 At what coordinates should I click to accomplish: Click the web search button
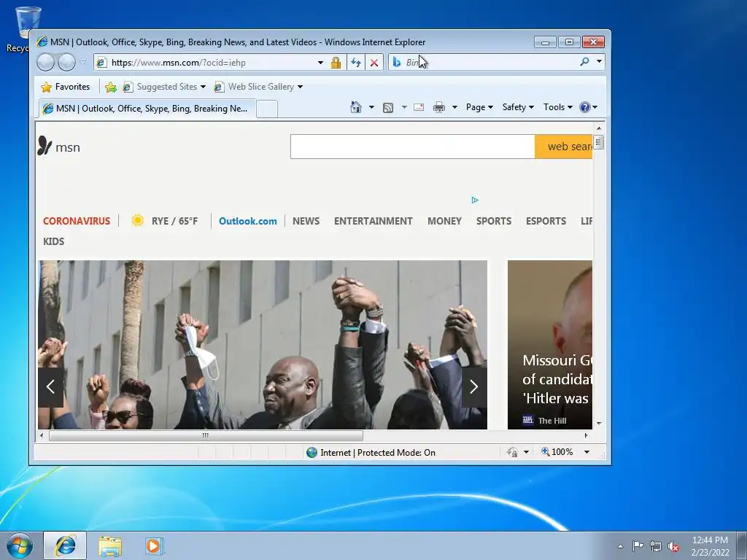(564, 146)
